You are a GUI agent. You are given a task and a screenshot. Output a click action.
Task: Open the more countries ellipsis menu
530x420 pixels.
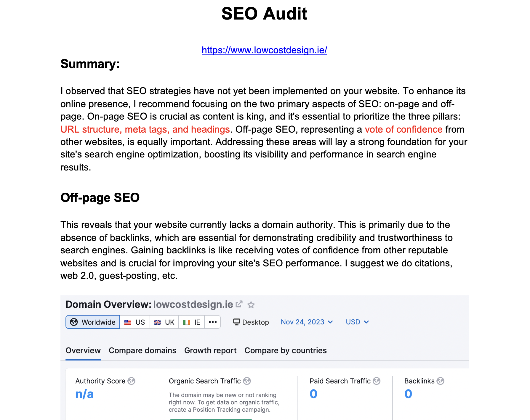tap(213, 322)
